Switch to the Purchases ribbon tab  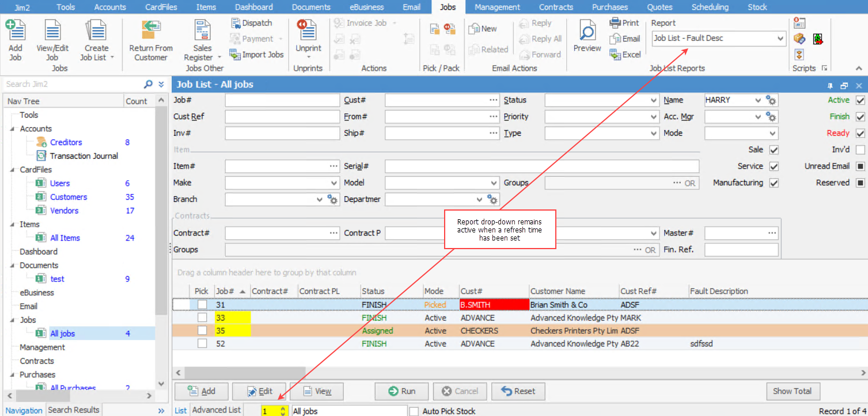(x=609, y=7)
